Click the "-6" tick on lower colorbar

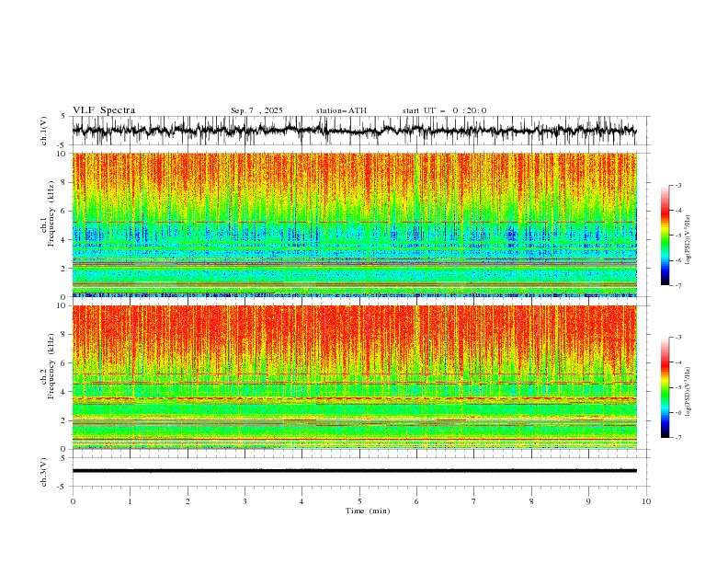[x=677, y=412]
